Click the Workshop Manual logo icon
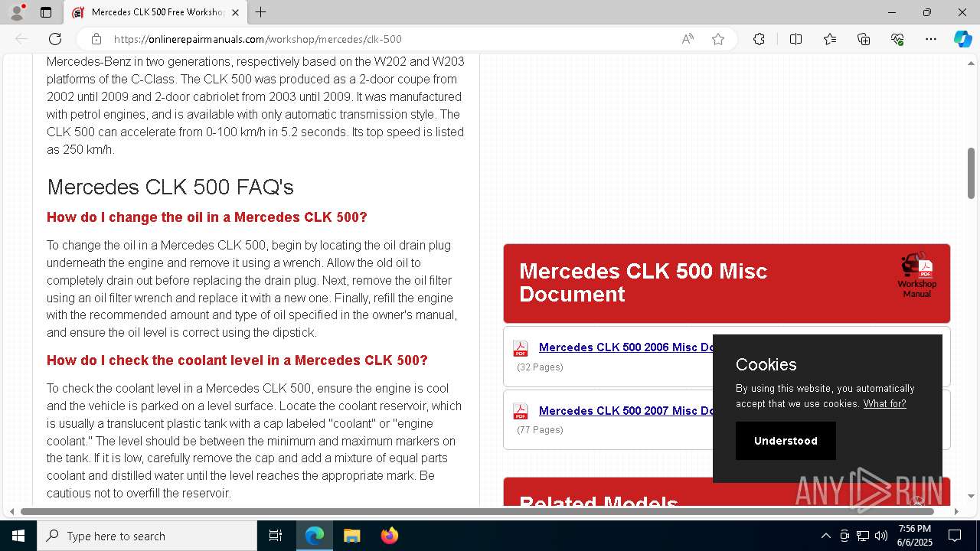 (x=917, y=275)
